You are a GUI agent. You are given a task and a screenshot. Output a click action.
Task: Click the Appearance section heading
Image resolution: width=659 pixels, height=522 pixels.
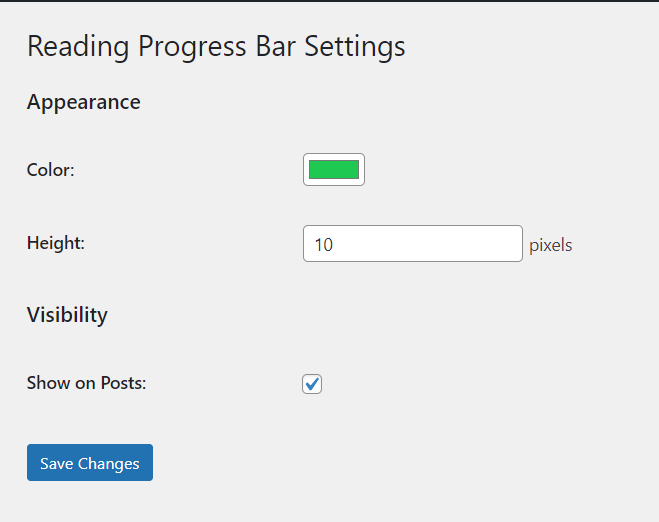pyautogui.click(x=84, y=102)
